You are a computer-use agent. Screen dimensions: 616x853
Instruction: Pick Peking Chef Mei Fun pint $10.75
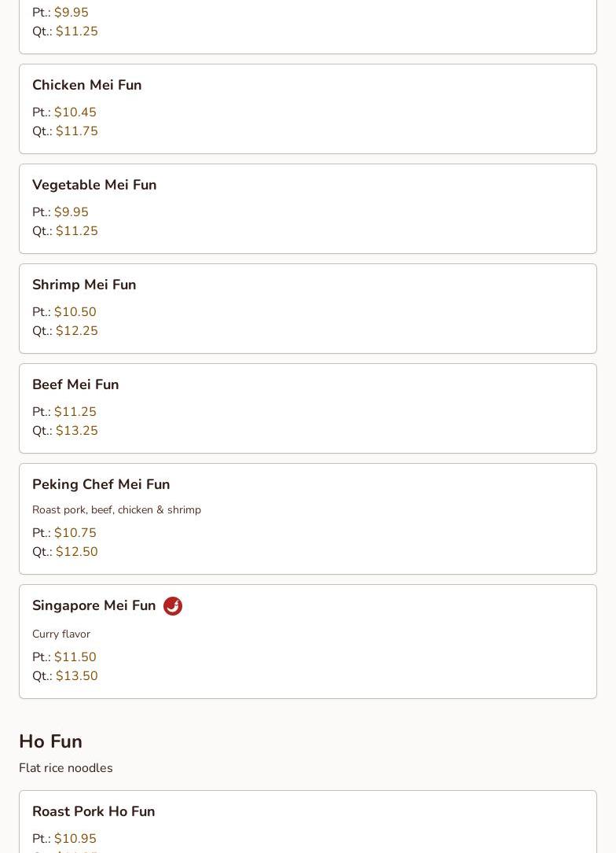pyautogui.click(x=75, y=533)
